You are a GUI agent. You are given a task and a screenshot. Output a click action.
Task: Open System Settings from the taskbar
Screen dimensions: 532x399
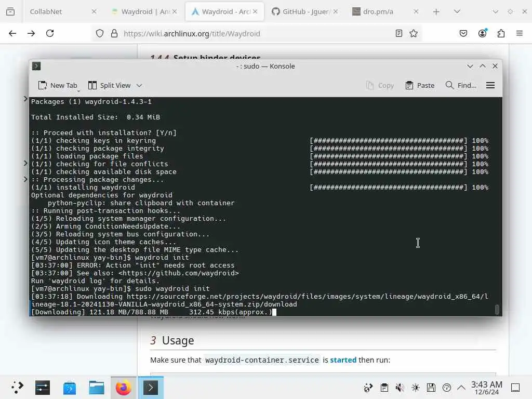43,388
